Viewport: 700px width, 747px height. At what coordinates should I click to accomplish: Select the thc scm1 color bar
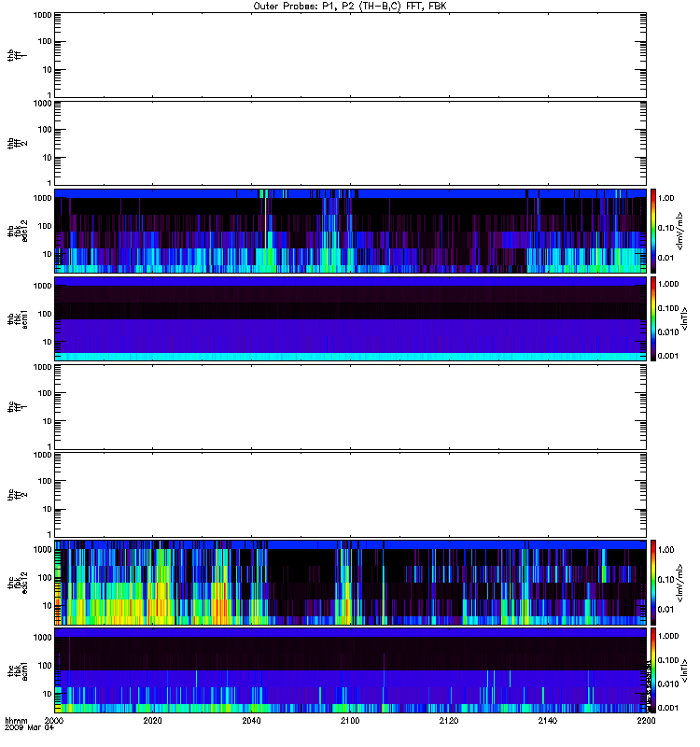(x=653, y=670)
